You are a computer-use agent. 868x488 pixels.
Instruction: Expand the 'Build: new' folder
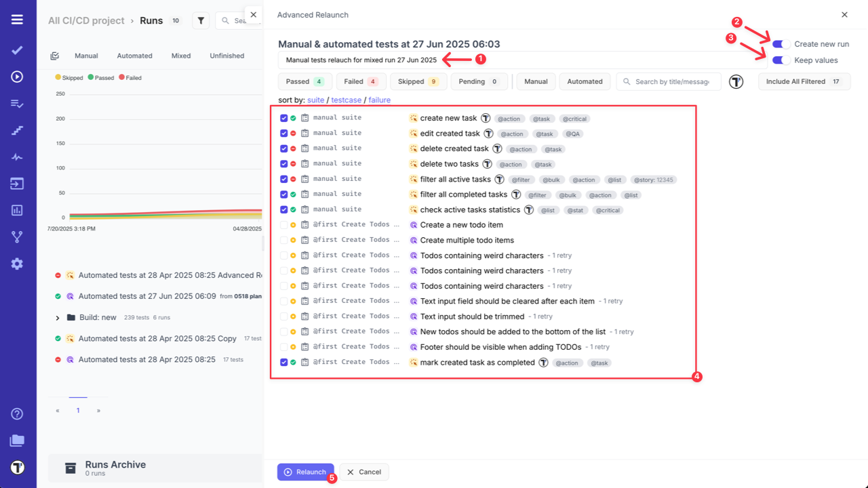point(58,317)
